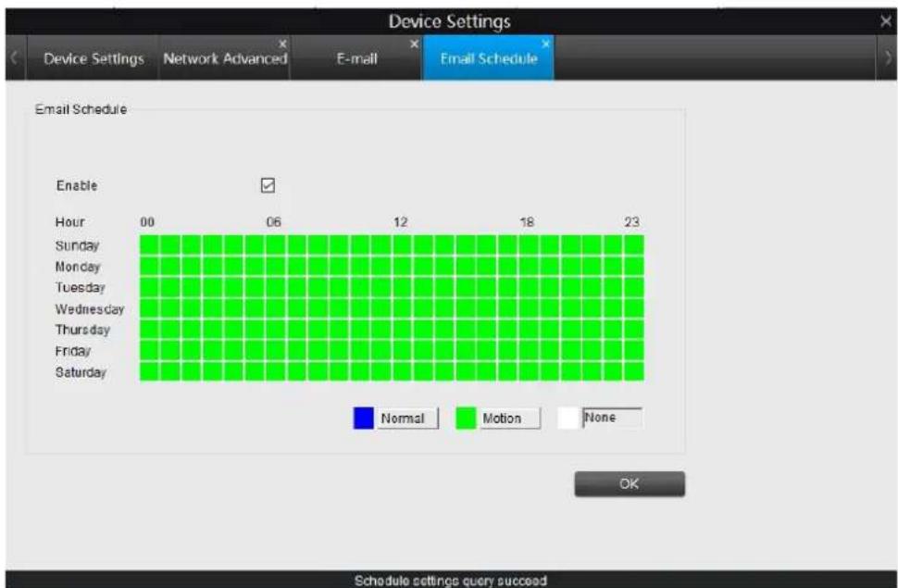Switch to the E-mail tab

[356, 58]
